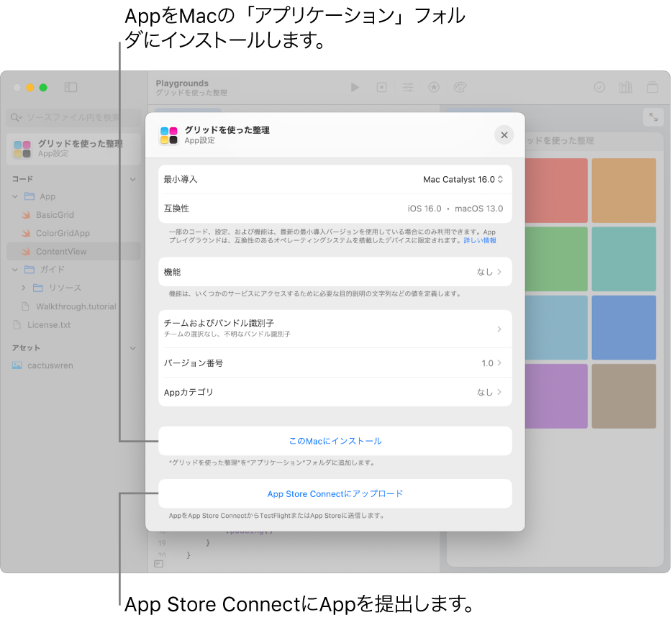Click the ガイド folder icon
Image resolution: width=672 pixels, height=620 pixels.
[29, 269]
